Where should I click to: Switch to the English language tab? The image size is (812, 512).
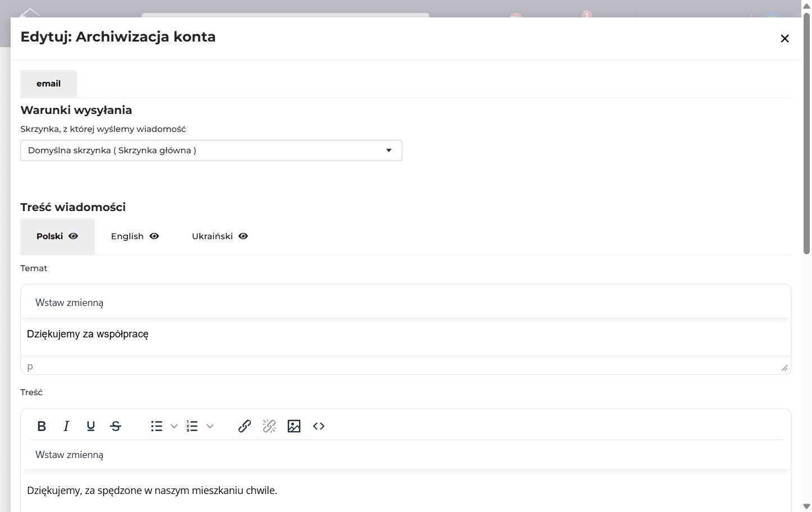pyautogui.click(x=135, y=236)
